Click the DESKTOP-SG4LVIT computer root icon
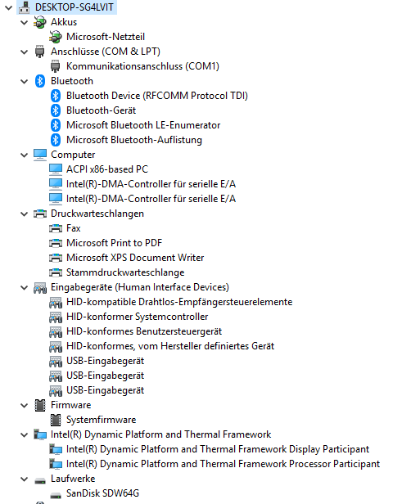The image size is (420, 504). pyautogui.click(x=25, y=7)
